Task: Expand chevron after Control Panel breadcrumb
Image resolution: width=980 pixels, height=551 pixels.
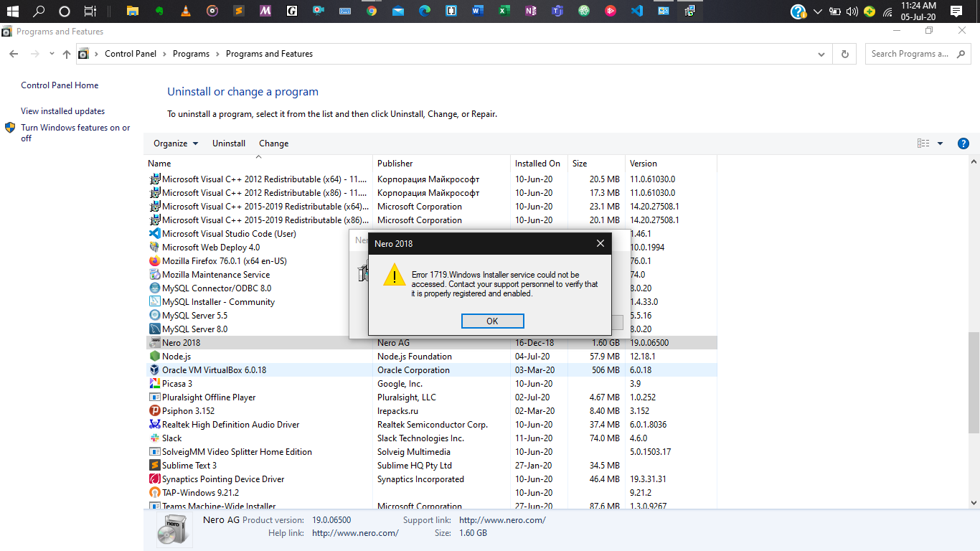Action: [164, 54]
